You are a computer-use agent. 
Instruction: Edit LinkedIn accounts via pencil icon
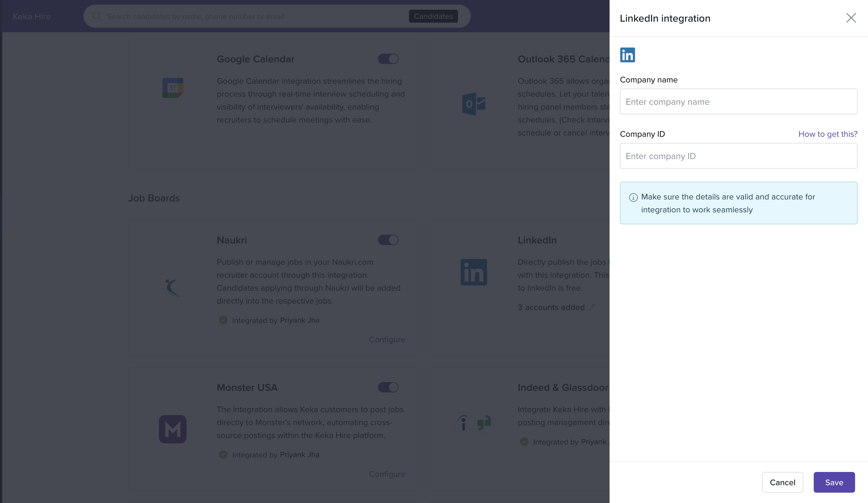(x=591, y=307)
